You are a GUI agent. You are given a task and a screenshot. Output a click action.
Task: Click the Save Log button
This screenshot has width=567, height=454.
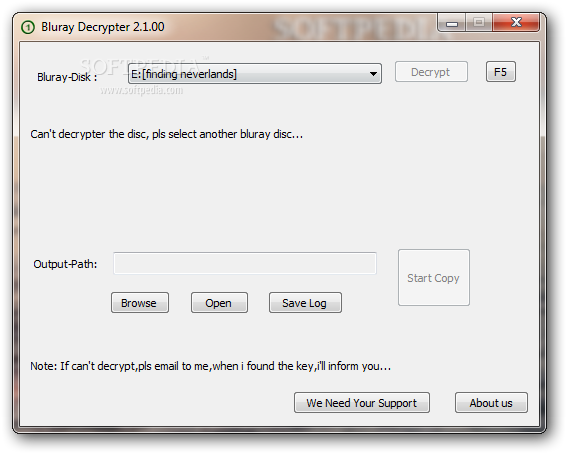click(305, 303)
